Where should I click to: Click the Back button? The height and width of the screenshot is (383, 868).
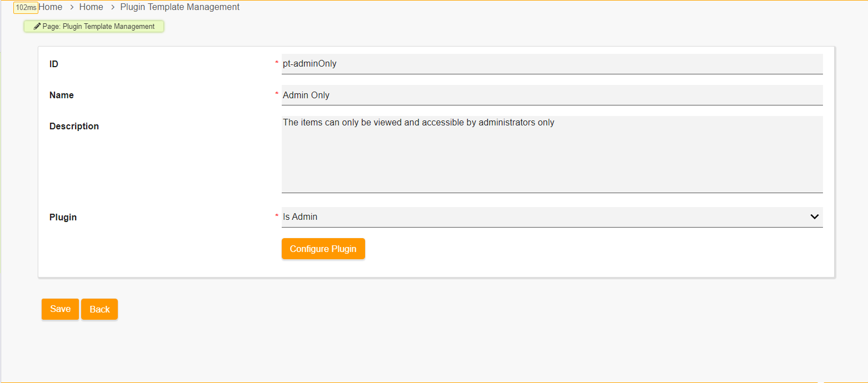tap(99, 309)
